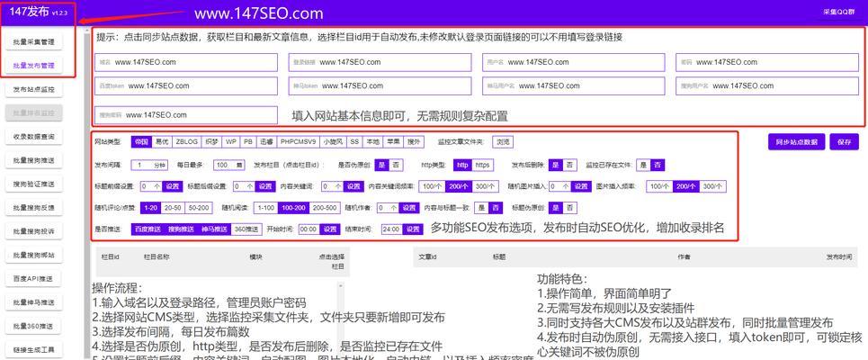Click 设置 for 标题后缀设置

(265, 186)
